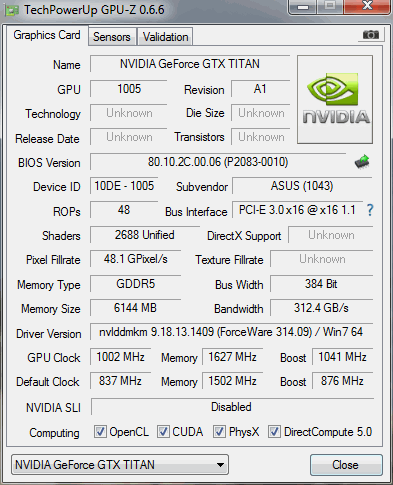This screenshot has height=485, width=393.
Task: Click Memory Type value GDDR5
Action: pos(135,284)
